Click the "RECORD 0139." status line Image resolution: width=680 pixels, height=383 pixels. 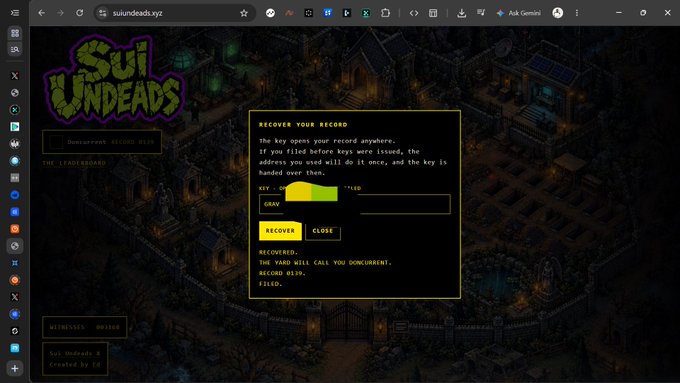[282, 273]
